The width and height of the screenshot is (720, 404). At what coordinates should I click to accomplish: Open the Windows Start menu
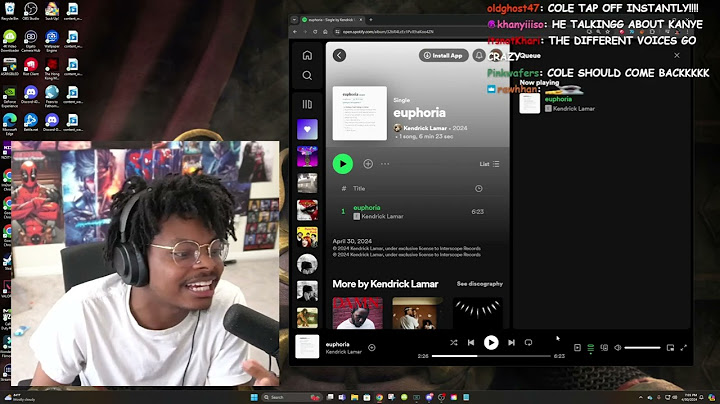click(254, 397)
